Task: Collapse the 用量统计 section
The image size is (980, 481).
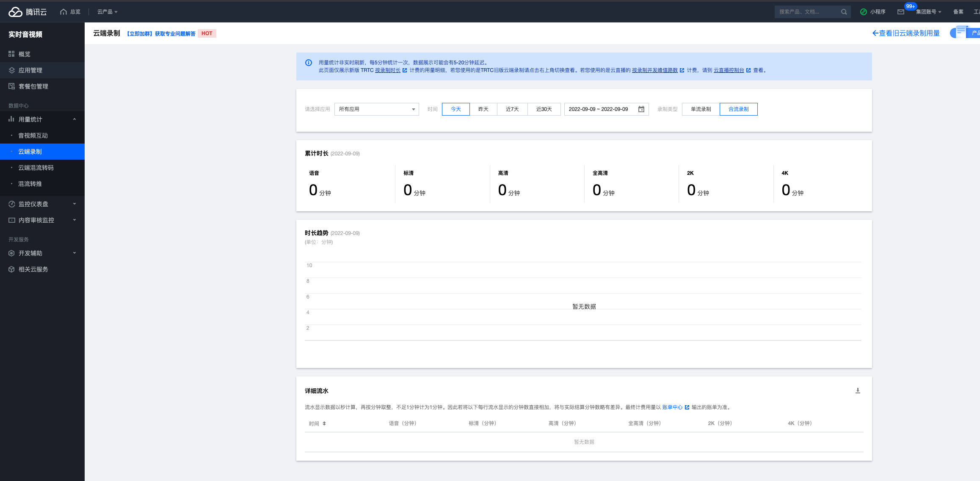Action: 75,119
